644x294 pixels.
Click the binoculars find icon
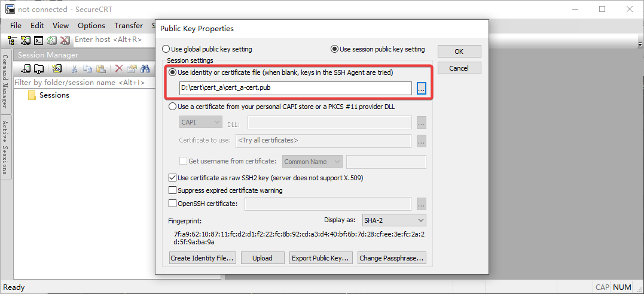coord(145,69)
